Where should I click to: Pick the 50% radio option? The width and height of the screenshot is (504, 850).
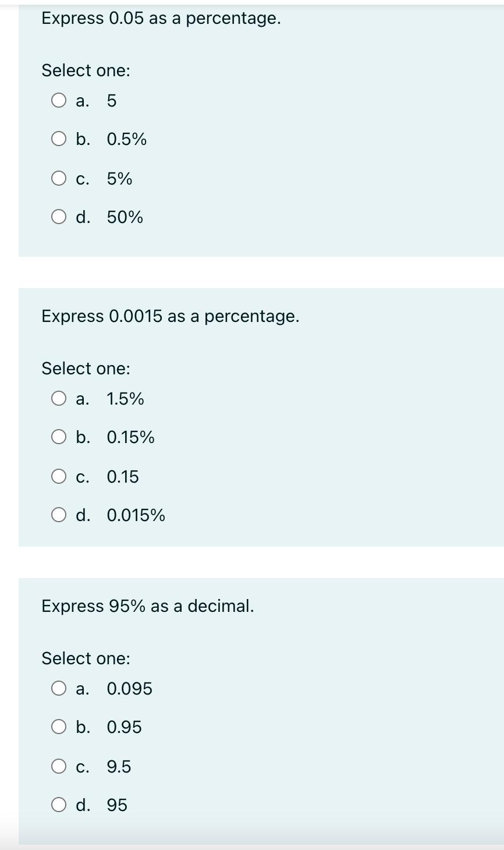[59, 217]
